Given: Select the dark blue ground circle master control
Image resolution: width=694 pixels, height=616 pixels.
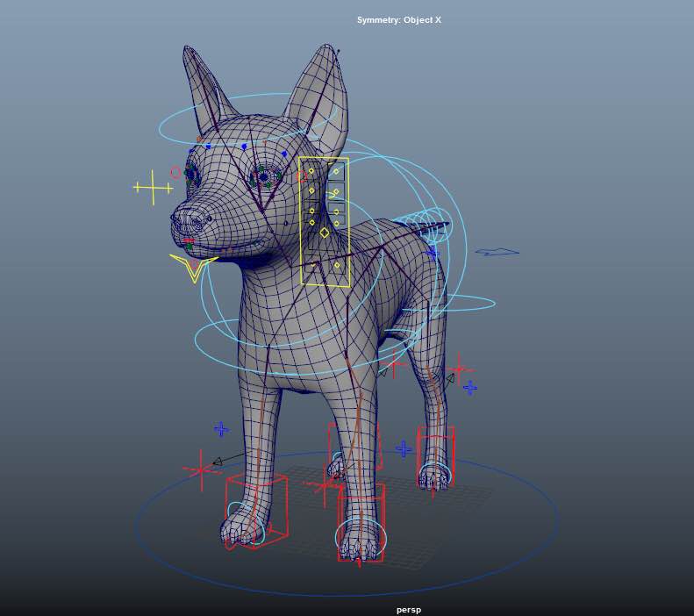Looking at the screenshot, I should pos(346,522).
